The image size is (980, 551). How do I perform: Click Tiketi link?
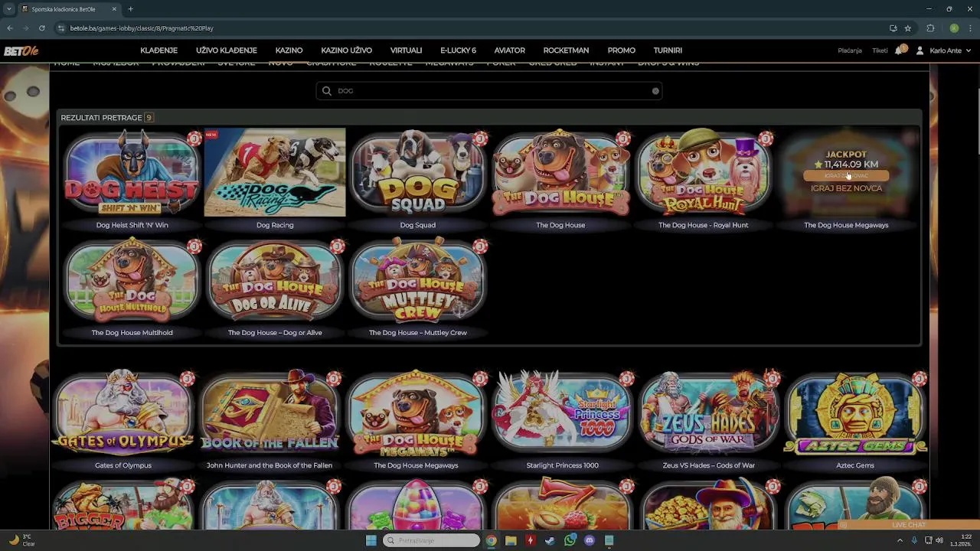point(880,51)
